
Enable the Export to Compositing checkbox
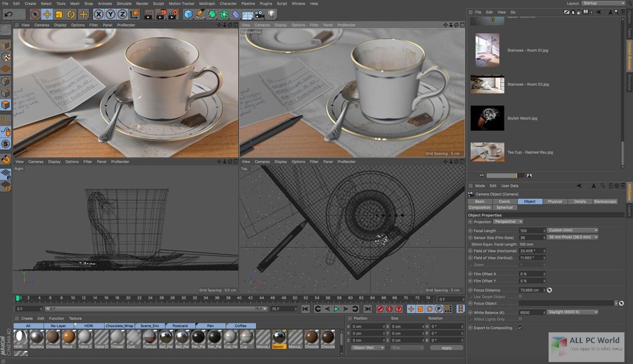520,328
